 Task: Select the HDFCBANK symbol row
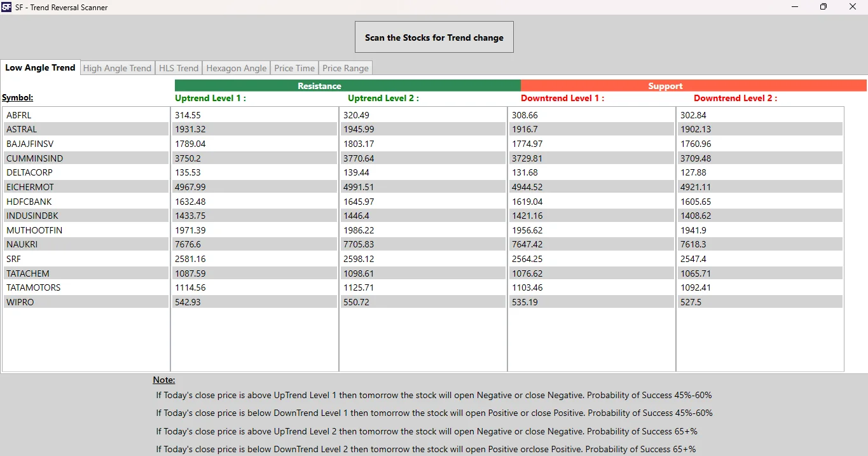click(x=29, y=201)
